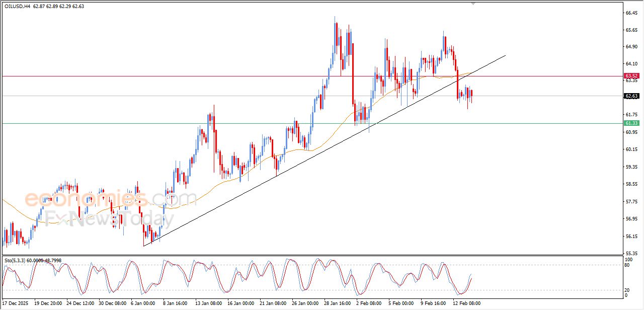Click the 66.45 price scale value

pos(631,13)
